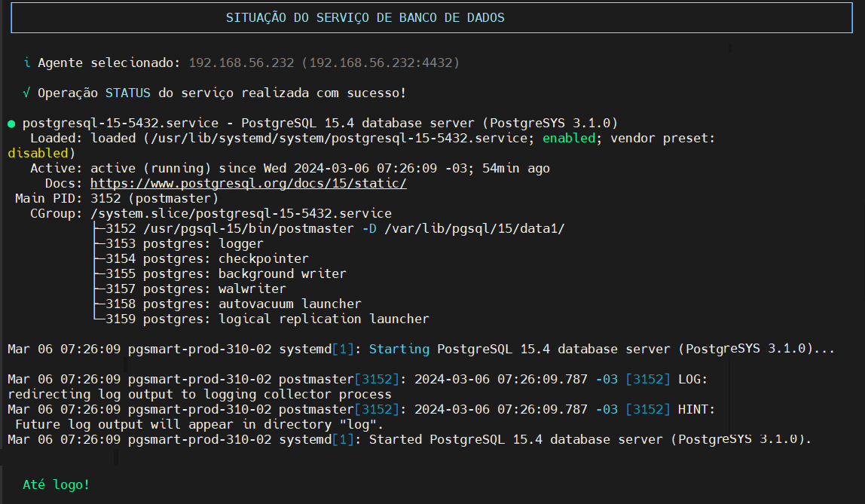
Task: Click process row '3152 /usr/pgsql-15/bin/postmaster'
Action: point(230,228)
